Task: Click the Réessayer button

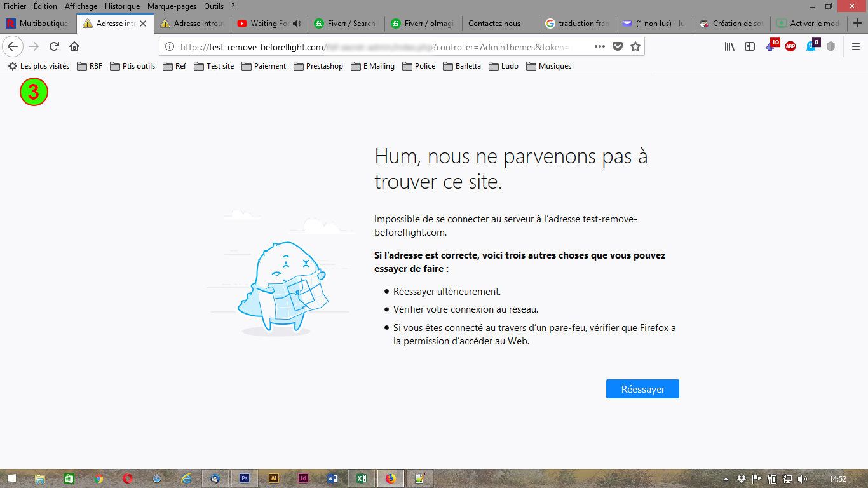Action: [x=642, y=389]
